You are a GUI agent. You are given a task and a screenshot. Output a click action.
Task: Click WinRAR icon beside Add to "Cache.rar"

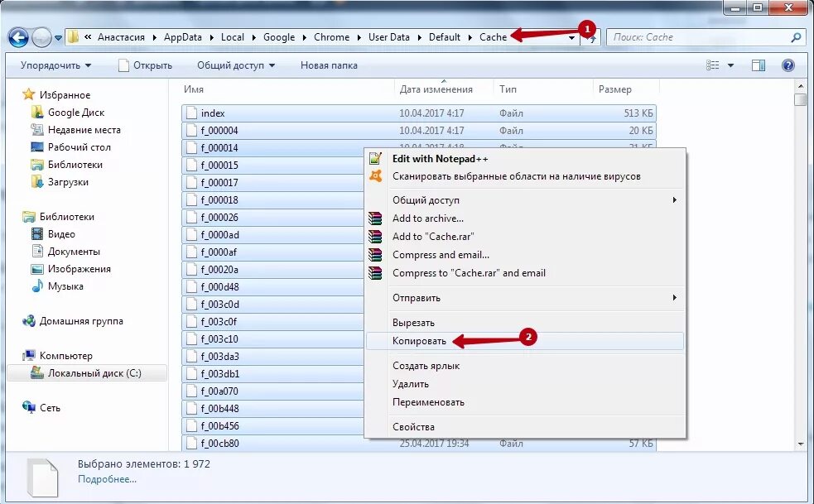(375, 237)
